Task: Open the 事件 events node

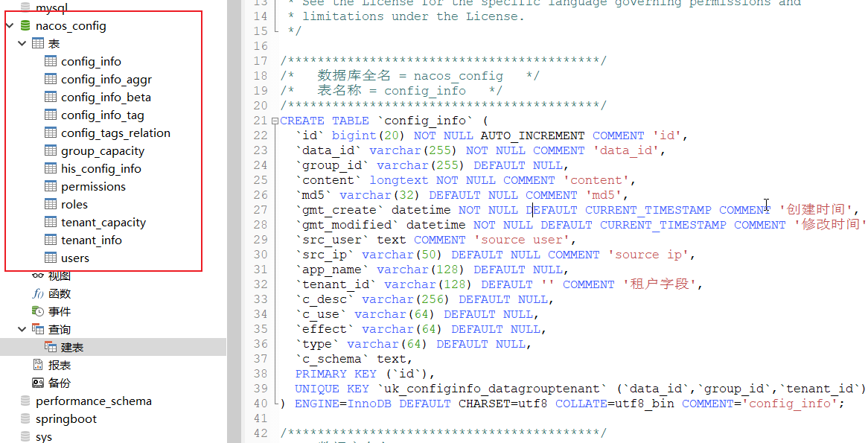Action: [x=60, y=312]
